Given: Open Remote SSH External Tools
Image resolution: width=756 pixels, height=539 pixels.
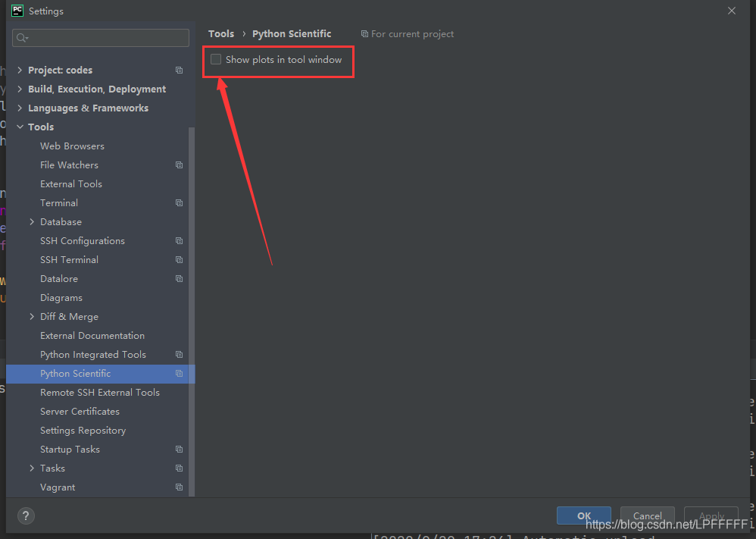Looking at the screenshot, I should tap(100, 392).
